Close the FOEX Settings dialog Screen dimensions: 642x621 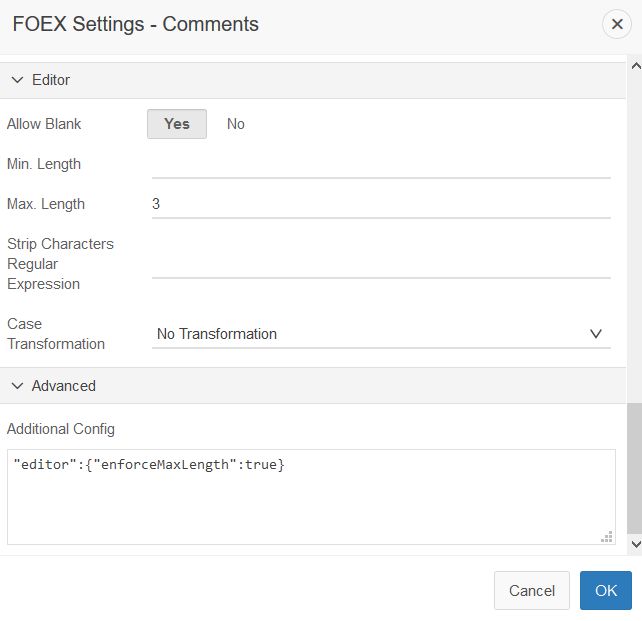point(617,24)
